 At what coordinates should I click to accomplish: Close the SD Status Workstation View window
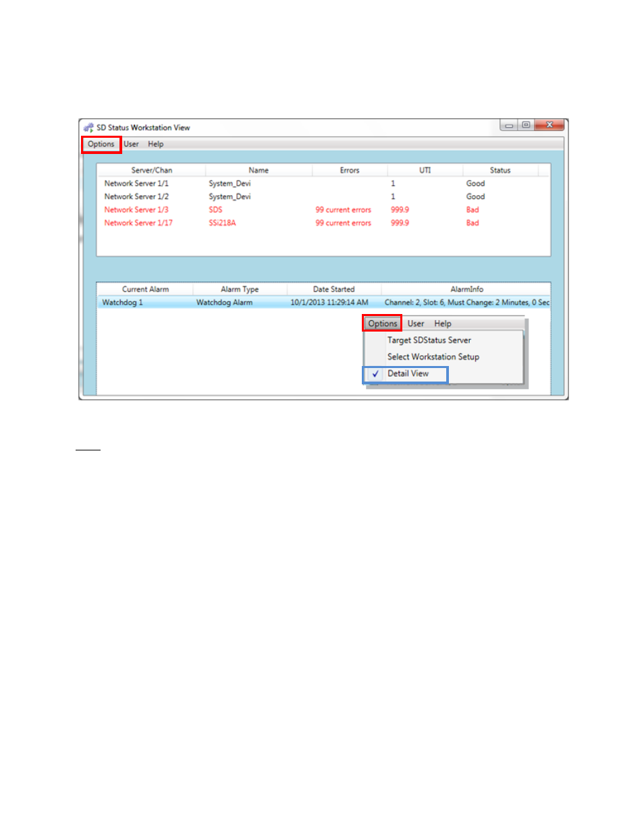click(x=550, y=125)
